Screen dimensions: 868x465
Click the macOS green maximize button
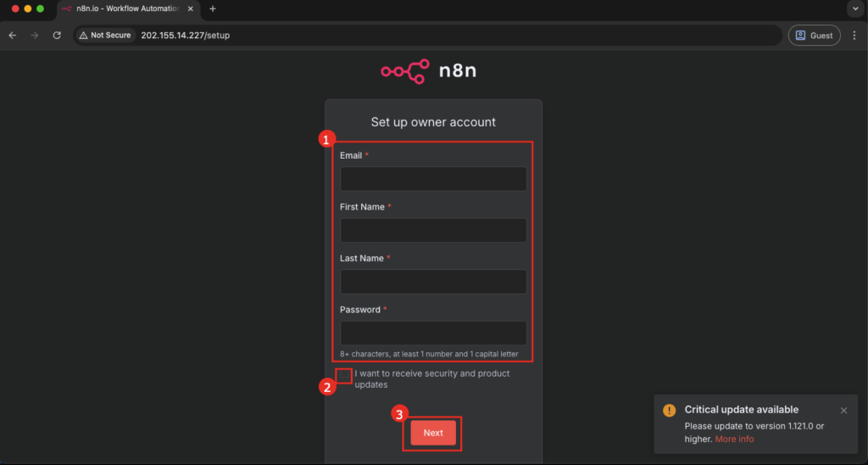click(40, 8)
